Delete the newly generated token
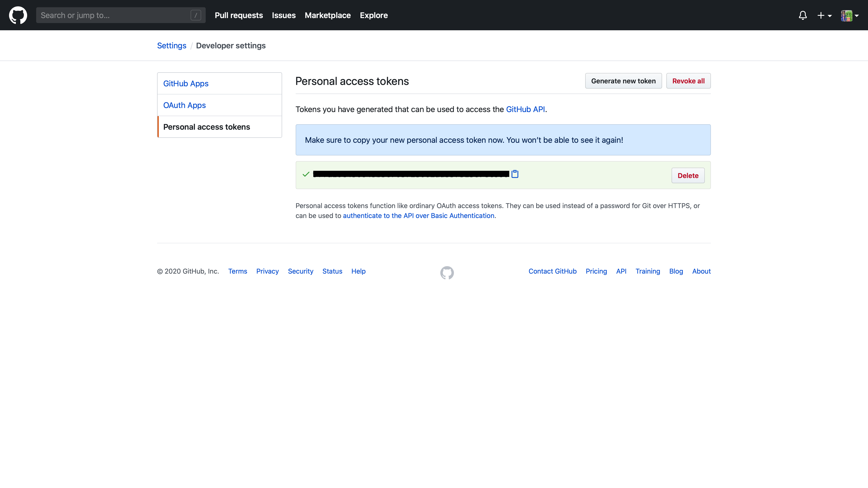Screen dimensions: 868x488 pos(688,176)
